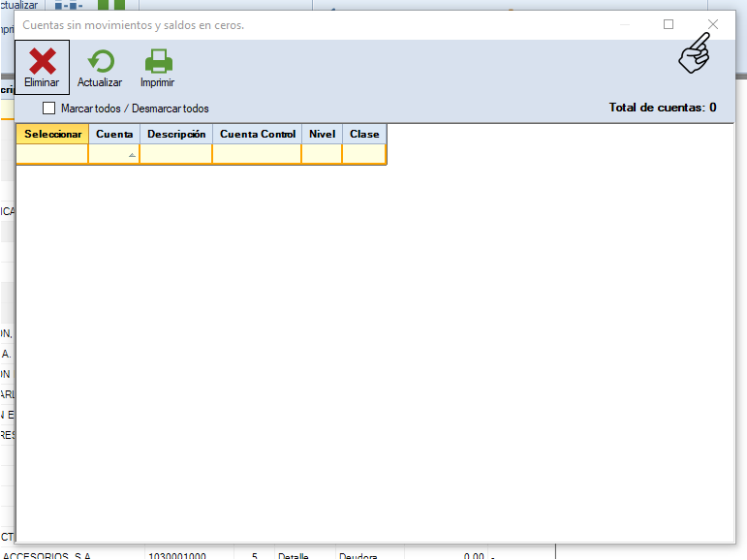Click the filter cell under Seleccionar
This screenshot has width=747, height=560.
pyautogui.click(x=52, y=154)
